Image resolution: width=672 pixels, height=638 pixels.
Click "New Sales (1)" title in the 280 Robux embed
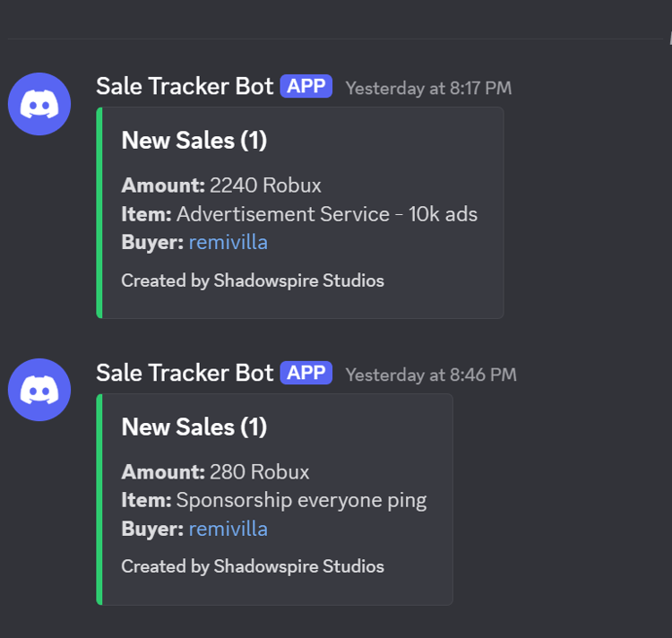tap(194, 427)
